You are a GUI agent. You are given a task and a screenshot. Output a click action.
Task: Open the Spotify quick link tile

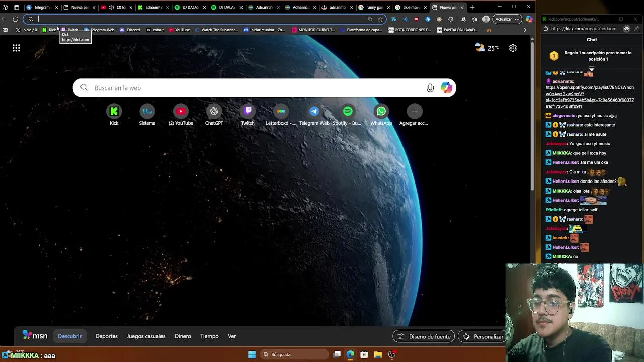coord(348,115)
